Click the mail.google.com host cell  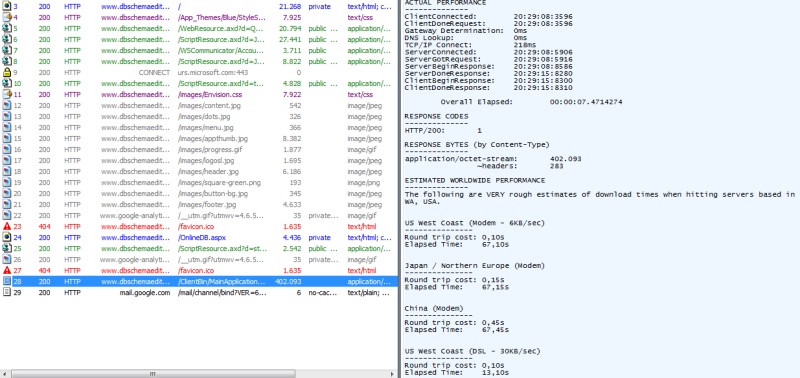(x=144, y=293)
